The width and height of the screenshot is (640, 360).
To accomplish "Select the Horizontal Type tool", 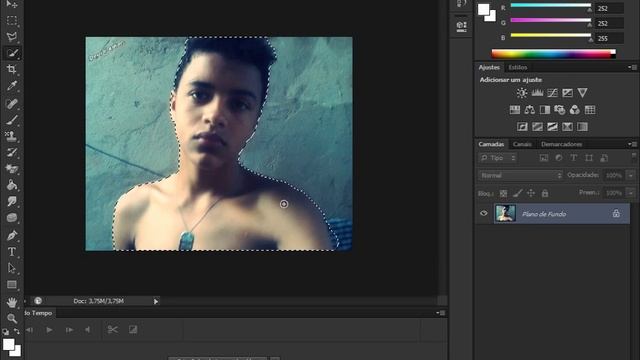I will 12,252.
